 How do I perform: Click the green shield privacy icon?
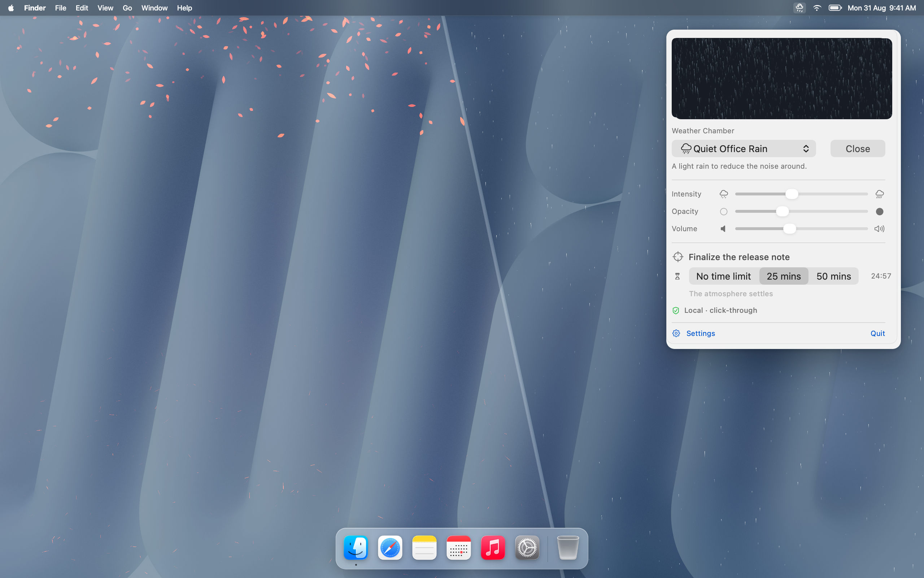click(676, 310)
